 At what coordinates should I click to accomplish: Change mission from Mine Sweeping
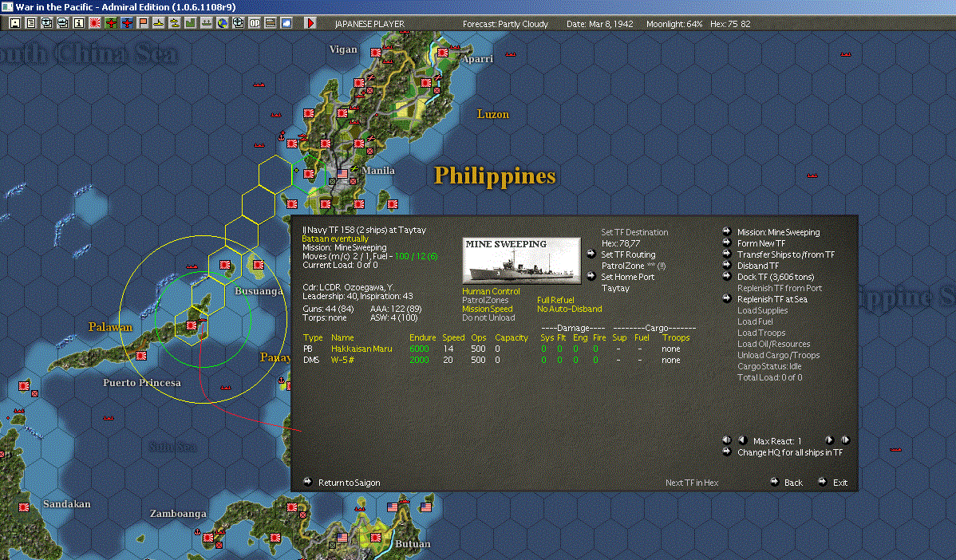[x=779, y=232]
